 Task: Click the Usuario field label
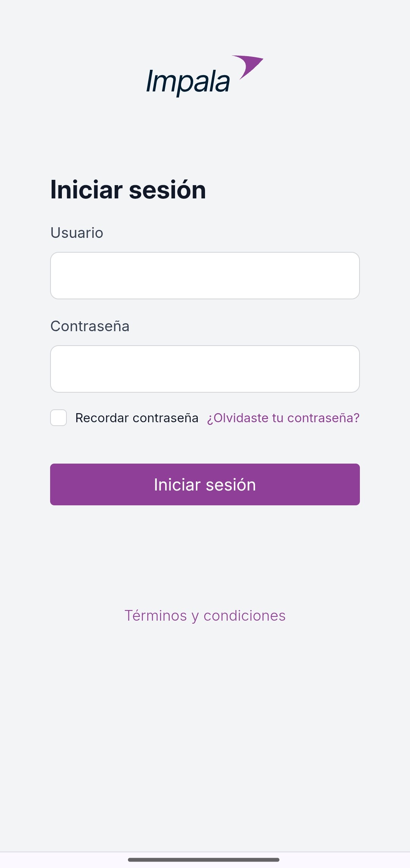pyautogui.click(x=77, y=233)
